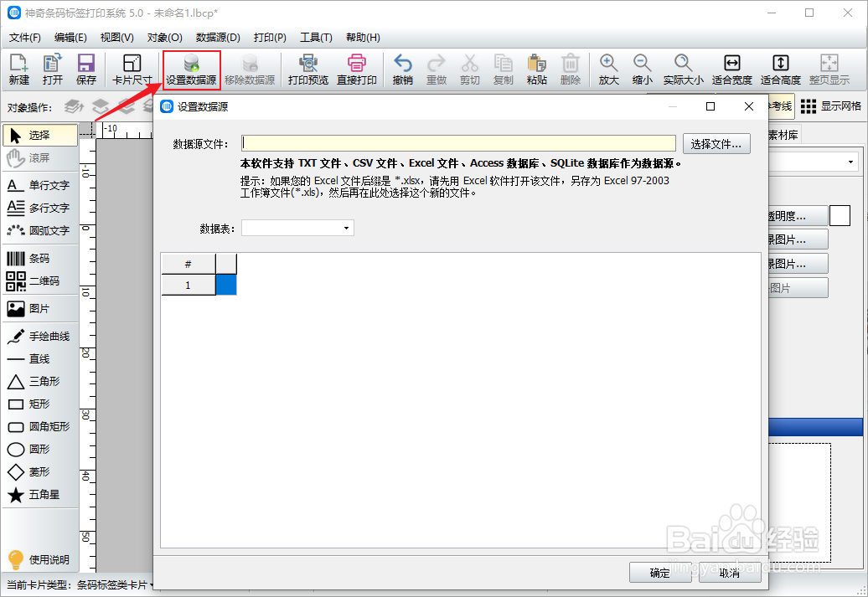868x597 pixels.
Task: Click 适合高度 fit height icon
Action: click(781, 69)
